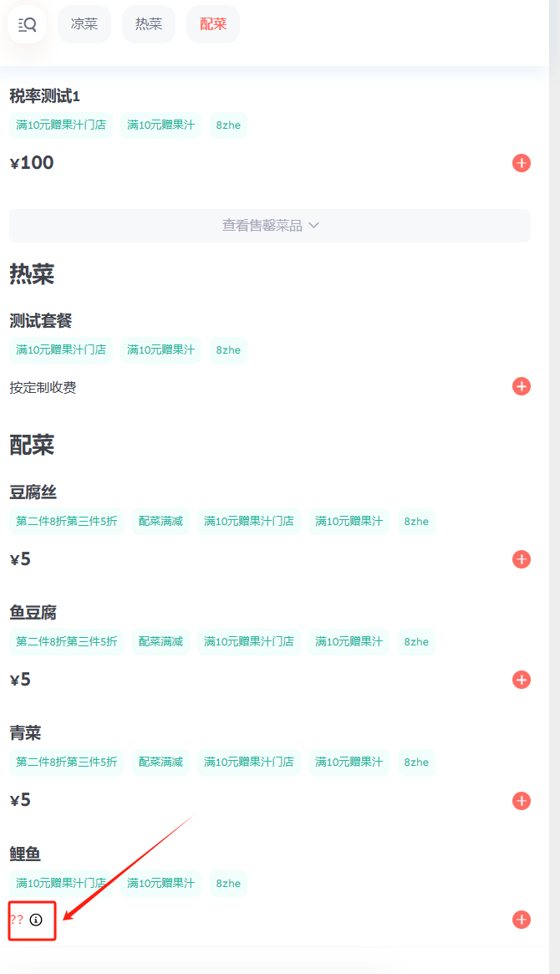Select 满10元赠果汁 tag under 测试套餐
The width and height of the screenshot is (560, 974).
point(160,349)
